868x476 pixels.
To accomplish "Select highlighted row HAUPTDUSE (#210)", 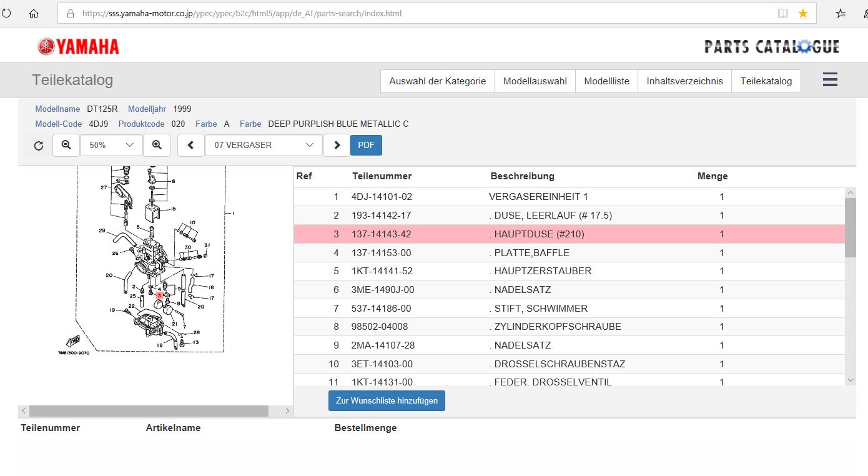I will pos(570,234).
